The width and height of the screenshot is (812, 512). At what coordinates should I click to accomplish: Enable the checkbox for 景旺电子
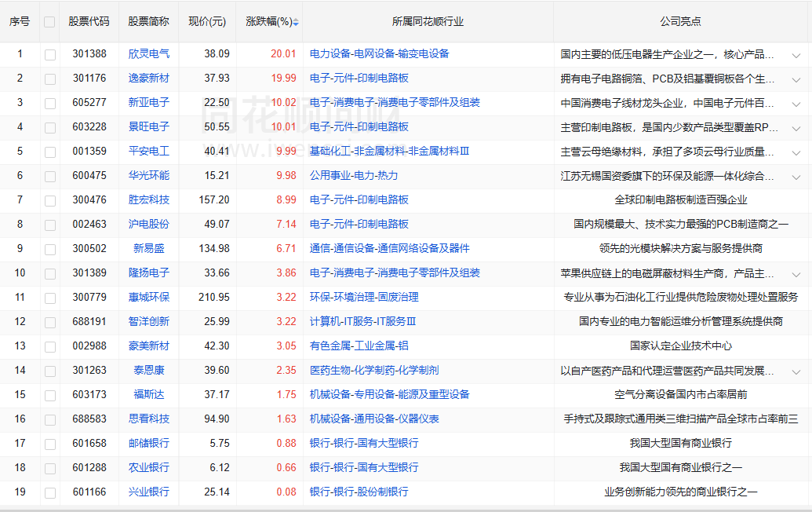(x=50, y=127)
